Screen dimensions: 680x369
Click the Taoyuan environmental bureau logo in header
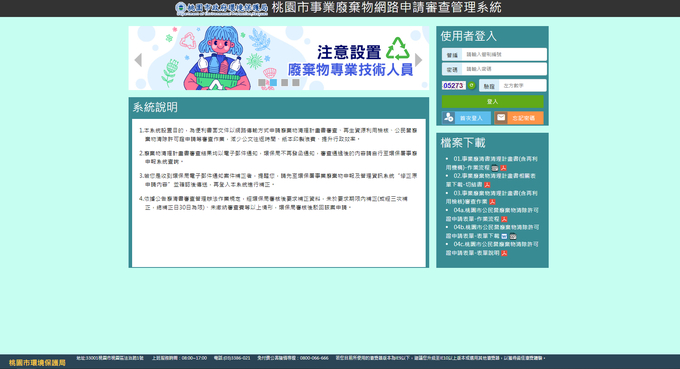click(x=222, y=8)
